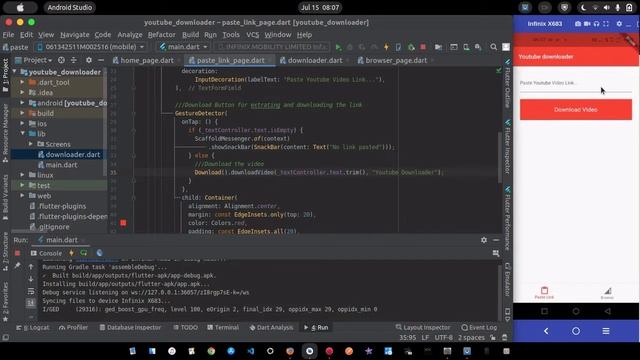Image resolution: width=640 pixels, height=360 pixels.
Task: Open the Event Log
Action: pos(479,328)
